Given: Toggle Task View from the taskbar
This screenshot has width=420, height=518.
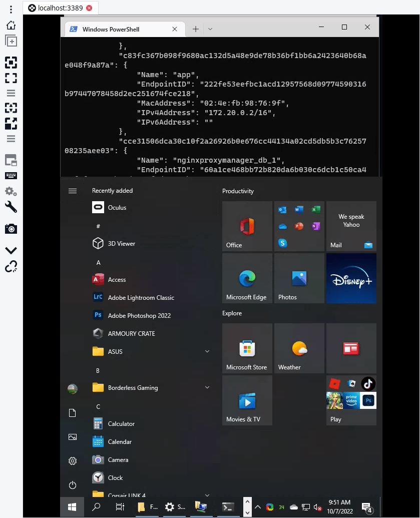Looking at the screenshot, I should (x=120, y=507).
